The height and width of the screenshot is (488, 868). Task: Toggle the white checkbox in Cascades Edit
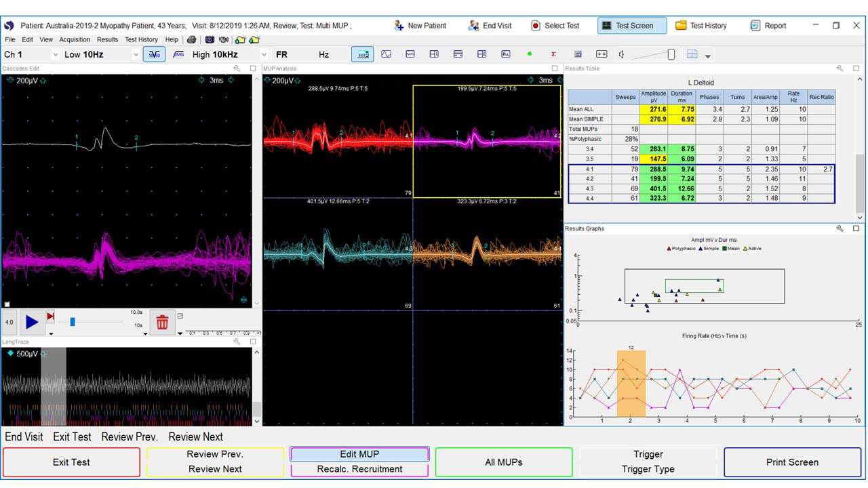pos(7,304)
